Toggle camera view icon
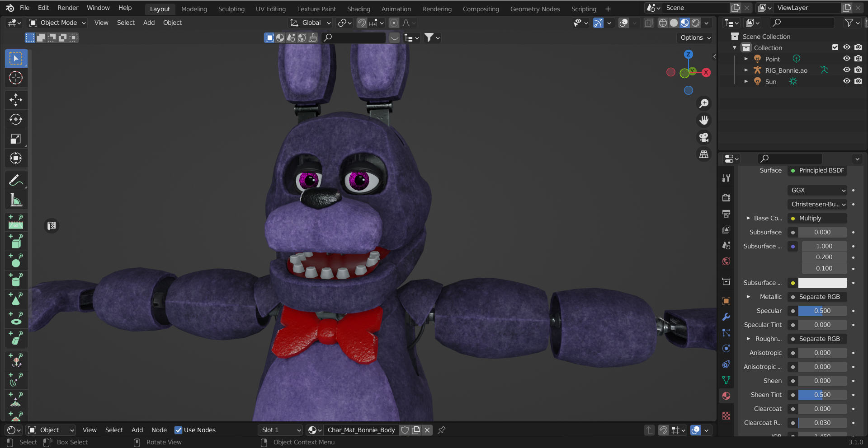Viewport: 868px width, 448px height. point(704,137)
